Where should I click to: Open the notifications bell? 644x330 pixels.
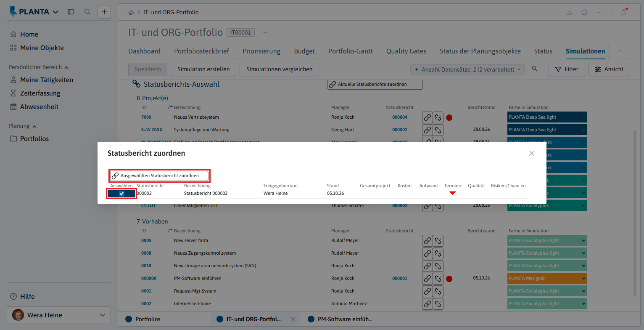pos(623,12)
